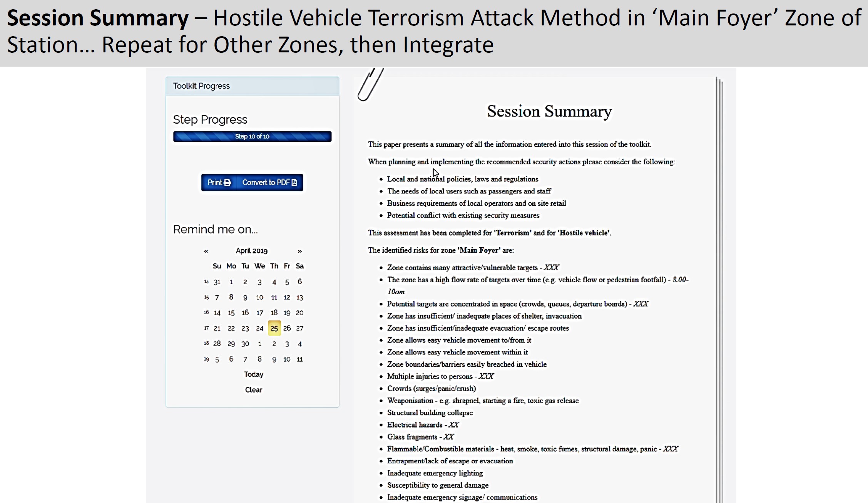Clear the reminder date selection

[254, 390]
